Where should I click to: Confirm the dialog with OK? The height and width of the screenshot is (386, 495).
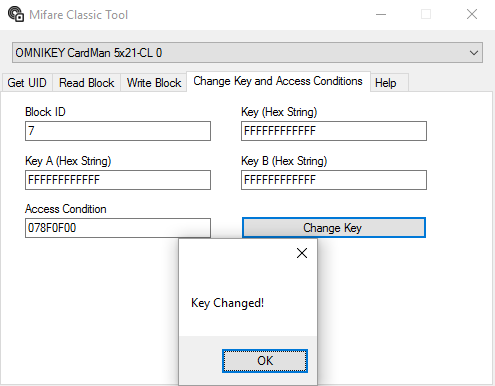tap(265, 361)
